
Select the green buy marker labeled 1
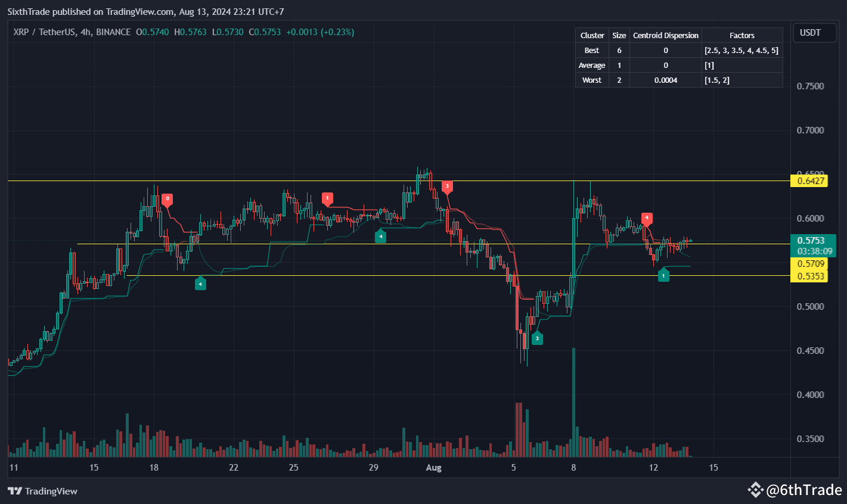click(663, 275)
